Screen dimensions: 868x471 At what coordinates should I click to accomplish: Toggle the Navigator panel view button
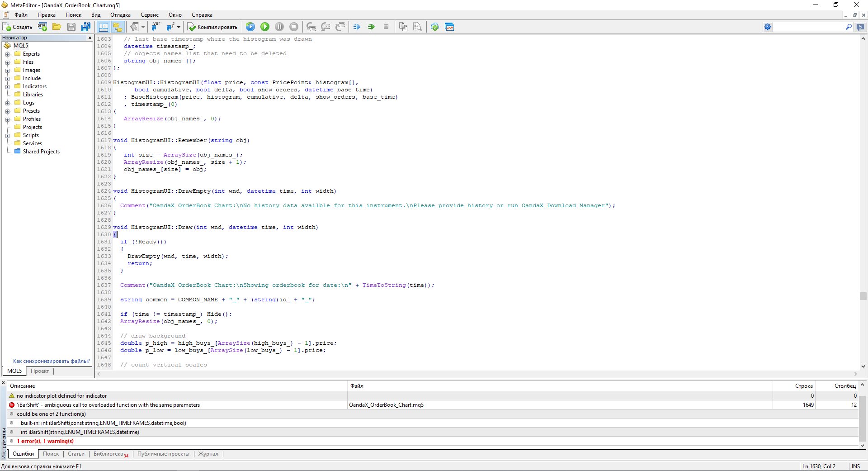(103, 27)
